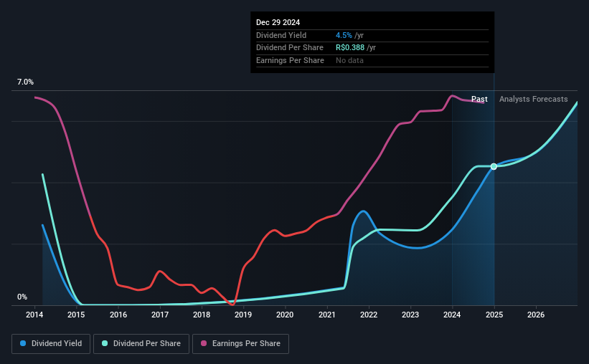
Task: Click the Dec 29 2024 tooltip date
Action: click(x=278, y=22)
